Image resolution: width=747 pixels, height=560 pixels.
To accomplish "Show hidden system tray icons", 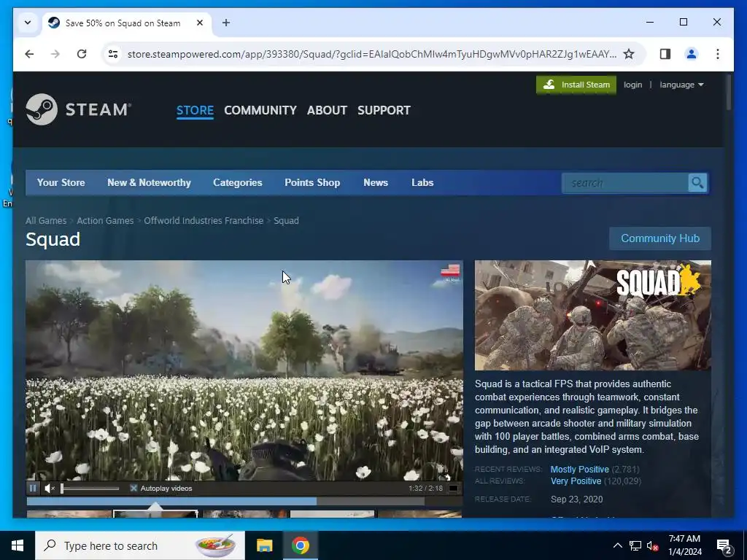I will 617,545.
